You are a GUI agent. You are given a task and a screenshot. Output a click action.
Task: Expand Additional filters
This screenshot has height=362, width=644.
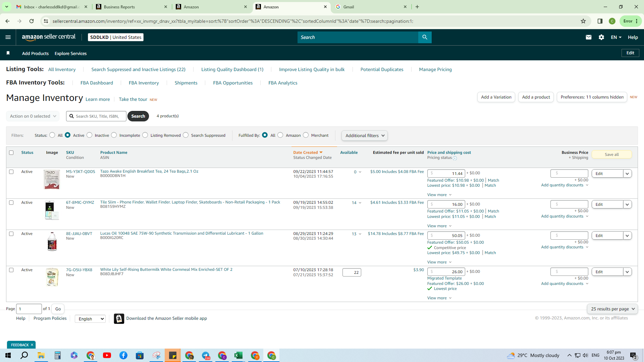[x=365, y=135]
